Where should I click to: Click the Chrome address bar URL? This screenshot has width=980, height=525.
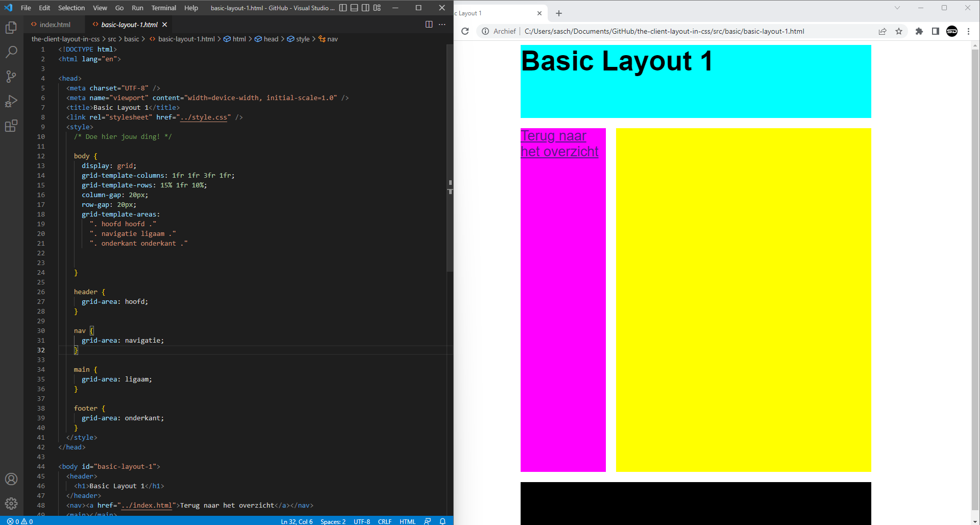[664, 31]
